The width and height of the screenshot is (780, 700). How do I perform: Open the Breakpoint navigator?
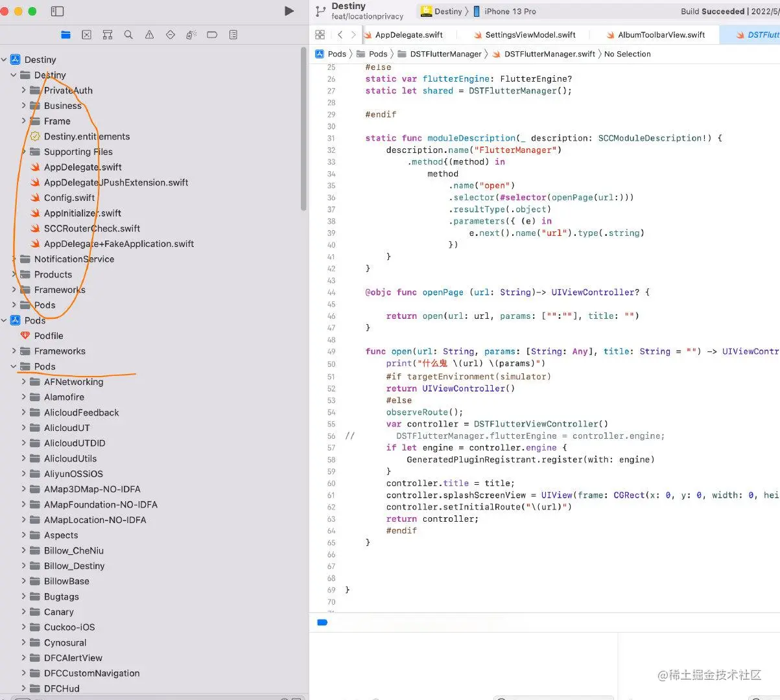(212, 35)
